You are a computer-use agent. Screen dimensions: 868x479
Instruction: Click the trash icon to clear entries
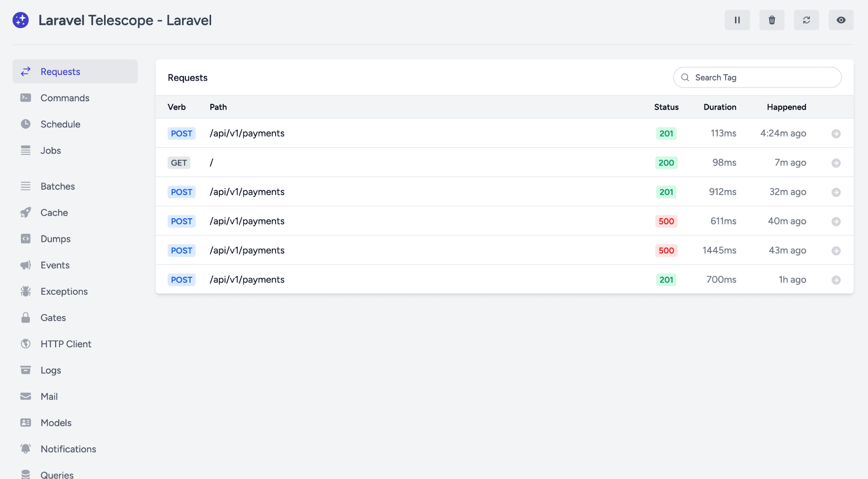[x=772, y=20]
